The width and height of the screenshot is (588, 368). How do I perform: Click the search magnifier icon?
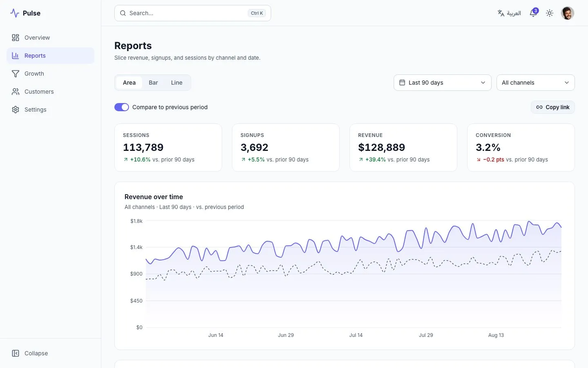point(123,13)
